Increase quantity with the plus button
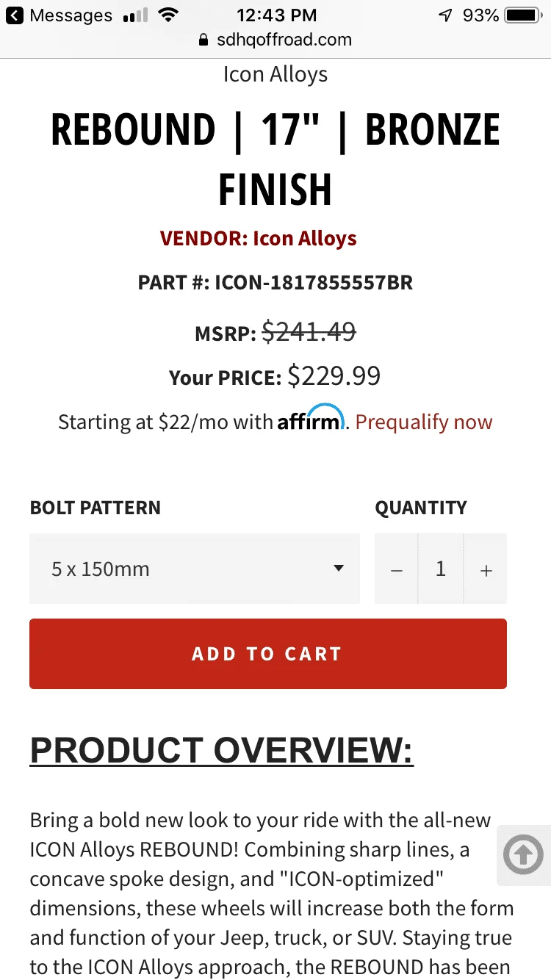Screen dimensions: 551x980 [486, 570]
